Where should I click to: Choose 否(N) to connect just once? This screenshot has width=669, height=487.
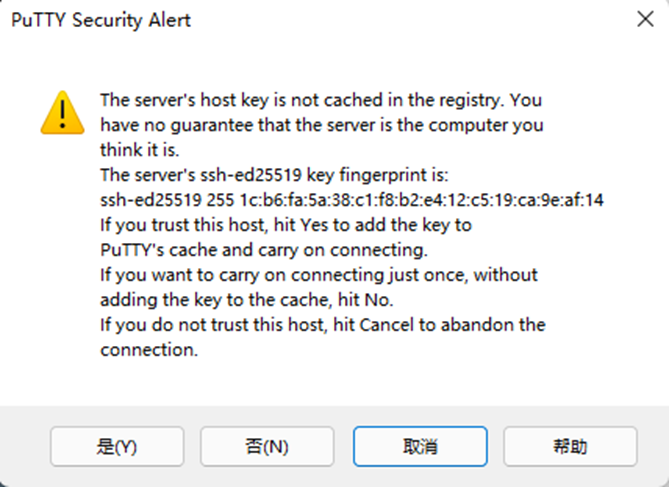click(267, 446)
